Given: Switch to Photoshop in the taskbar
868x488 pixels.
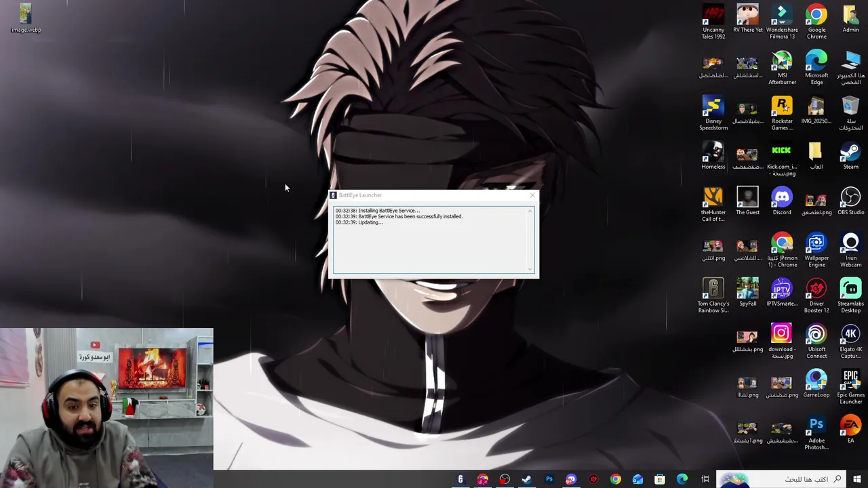Looking at the screenshot, I should pos(549,479).
